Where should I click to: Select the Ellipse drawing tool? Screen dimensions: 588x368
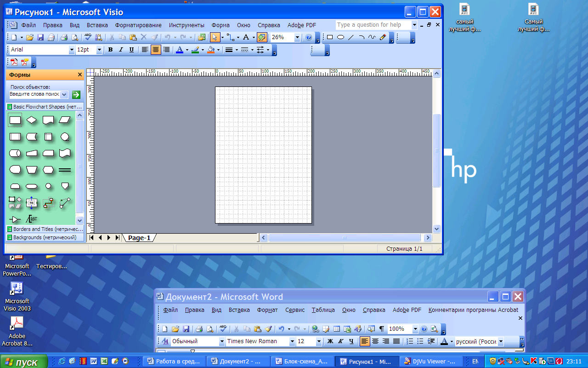pyautogui.click(x=340, y=37)
